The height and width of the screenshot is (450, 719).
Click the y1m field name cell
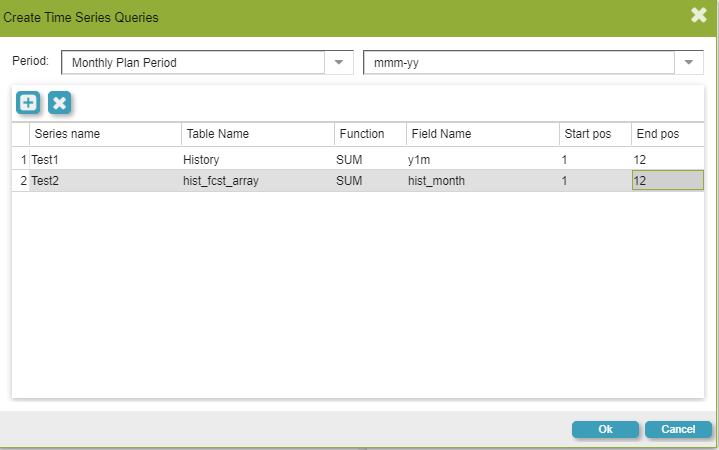pyautogui.click(x=481, y=158)
